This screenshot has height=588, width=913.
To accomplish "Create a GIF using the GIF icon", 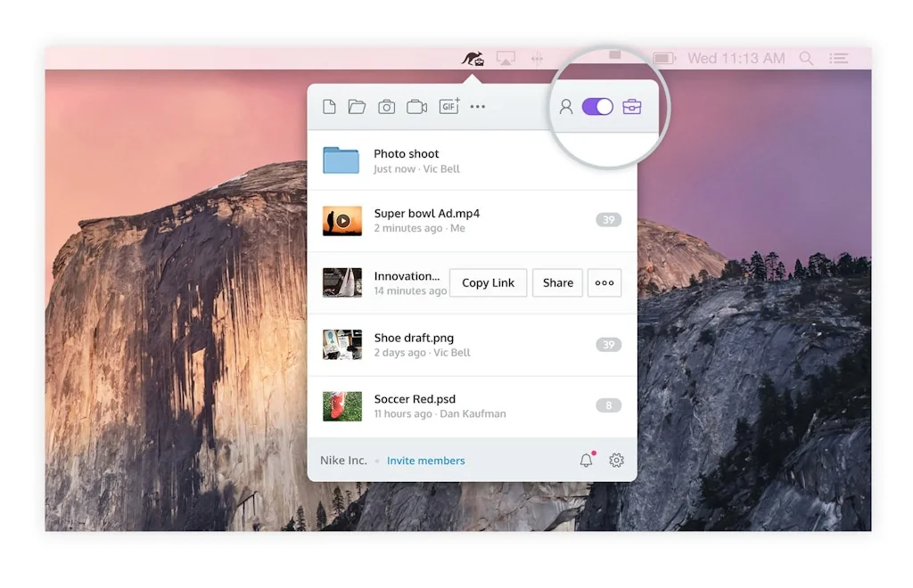I will point(448,106).
